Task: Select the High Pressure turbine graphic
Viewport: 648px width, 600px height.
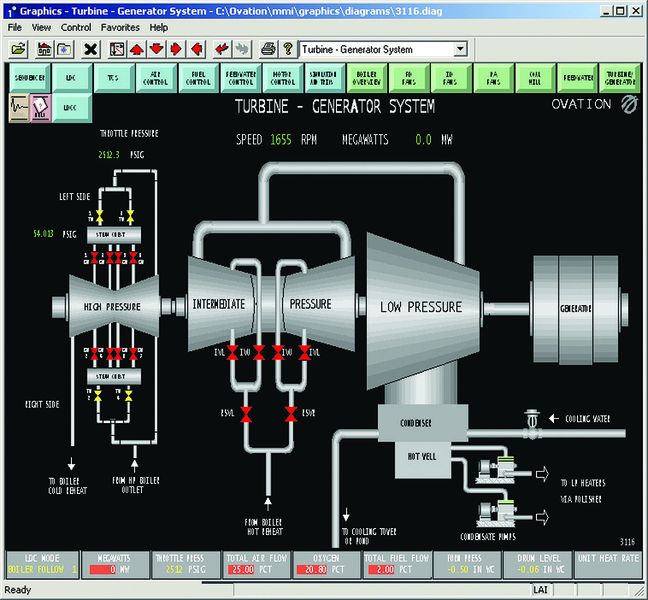Action: click(114, 306)
